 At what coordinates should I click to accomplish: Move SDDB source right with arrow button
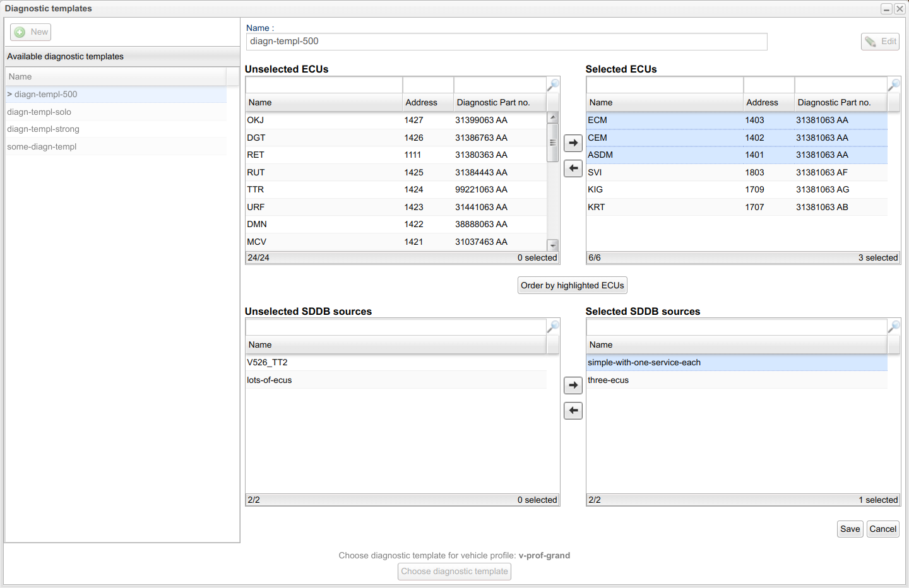(x=573, y=385)
